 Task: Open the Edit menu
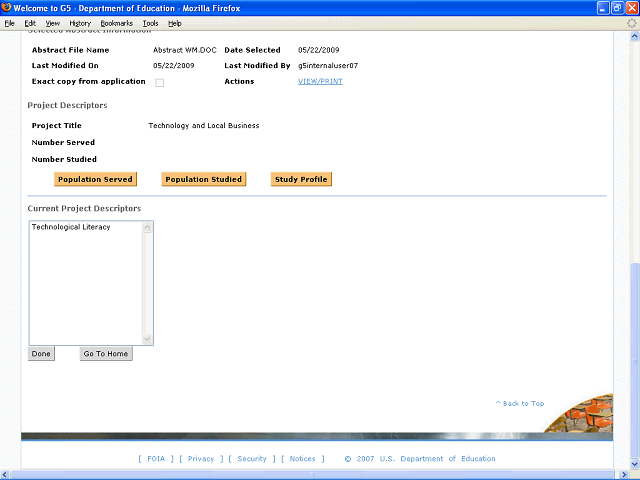pyautogui.click(x=30, y=23)
